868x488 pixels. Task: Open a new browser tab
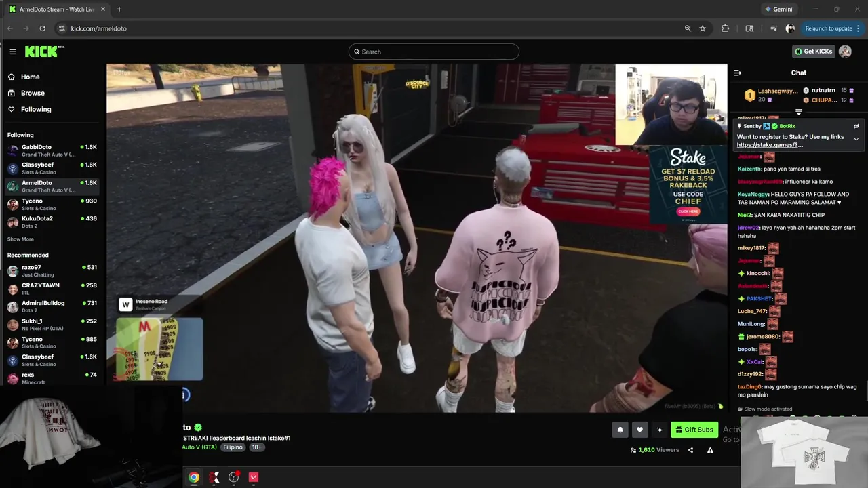[x=119, y=9]
